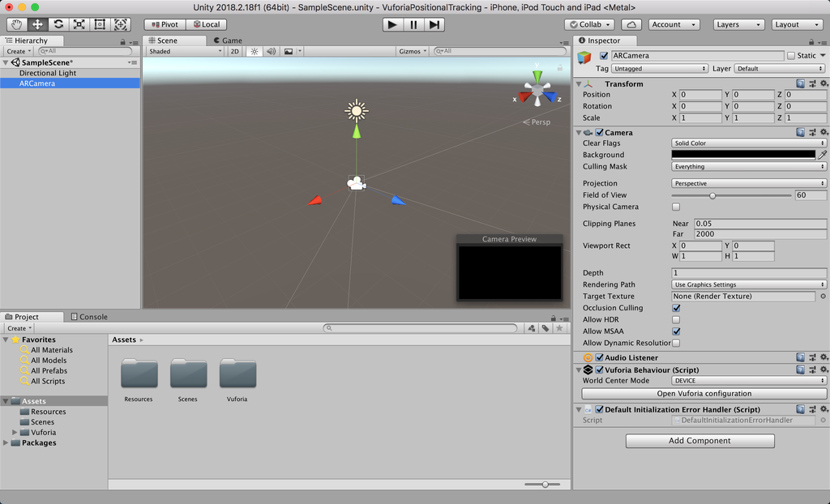Click the sun light gizmo in scene
The width and height of the screenshot is (830, 504).
point(357,111)
